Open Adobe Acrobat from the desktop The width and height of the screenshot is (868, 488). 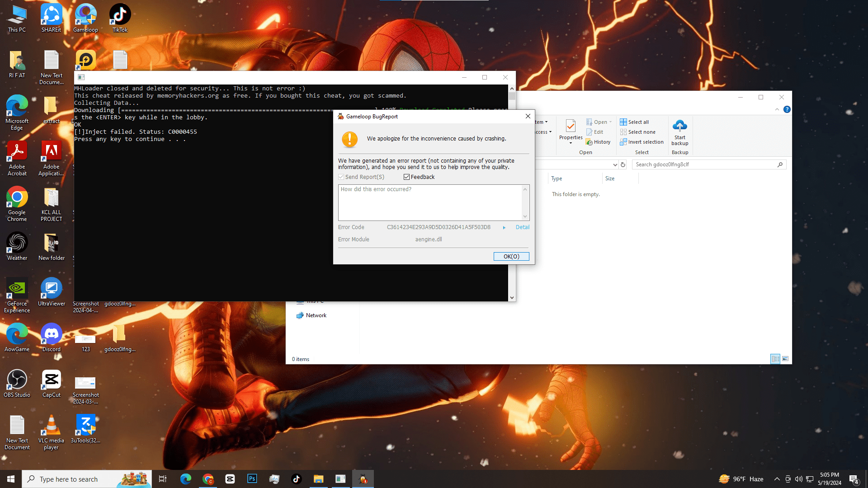17,158
